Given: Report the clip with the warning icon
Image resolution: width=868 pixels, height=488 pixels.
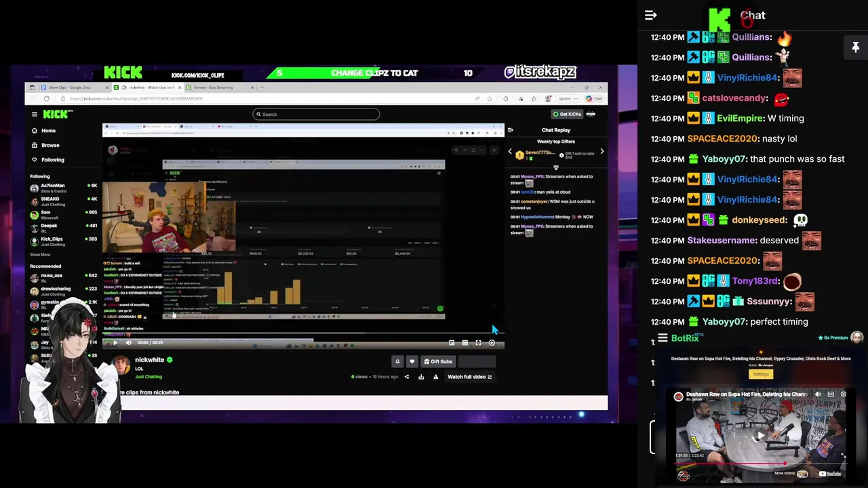Looking at the screenshot, I should point(435,377).
